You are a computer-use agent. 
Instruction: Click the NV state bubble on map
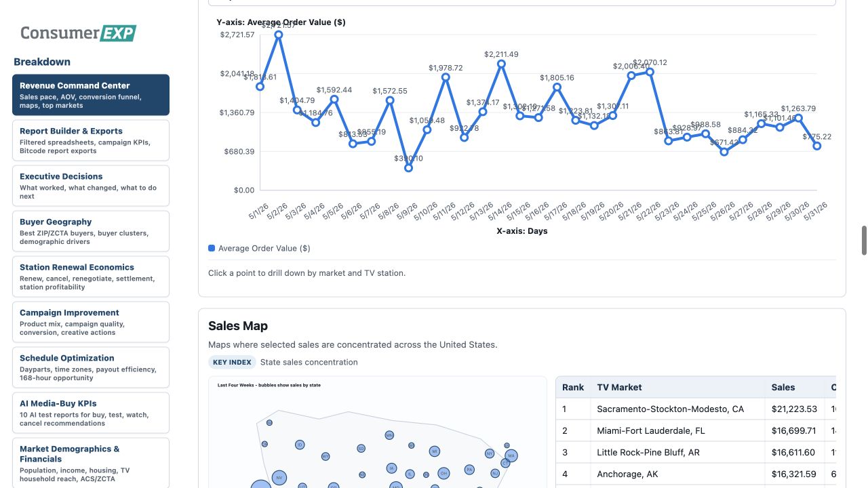point(279,478)
